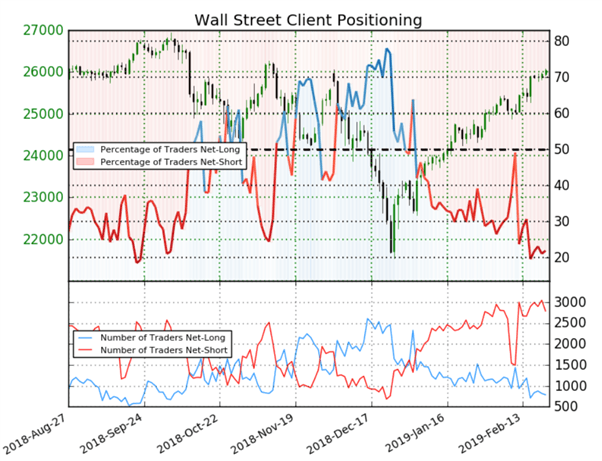Click the 24000 price axis label
The image size is (602, 461).
[x=43, y=155]
